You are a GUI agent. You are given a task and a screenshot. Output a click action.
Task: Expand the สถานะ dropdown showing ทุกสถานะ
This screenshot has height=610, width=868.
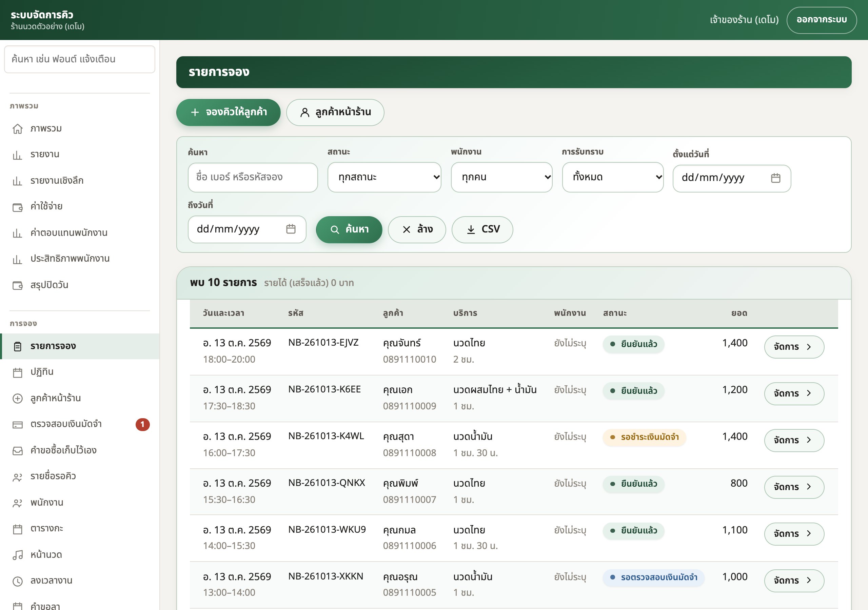384,177
